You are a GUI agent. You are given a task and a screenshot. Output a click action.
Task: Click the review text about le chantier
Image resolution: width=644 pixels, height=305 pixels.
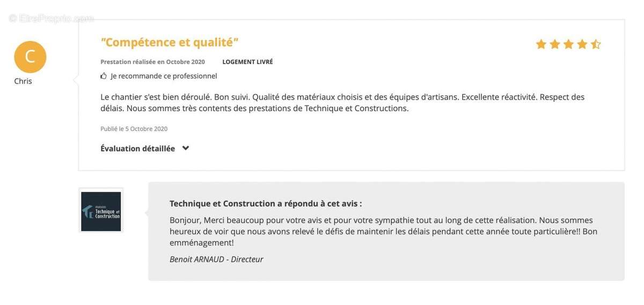pyautogui.click(x=342, y=102)
